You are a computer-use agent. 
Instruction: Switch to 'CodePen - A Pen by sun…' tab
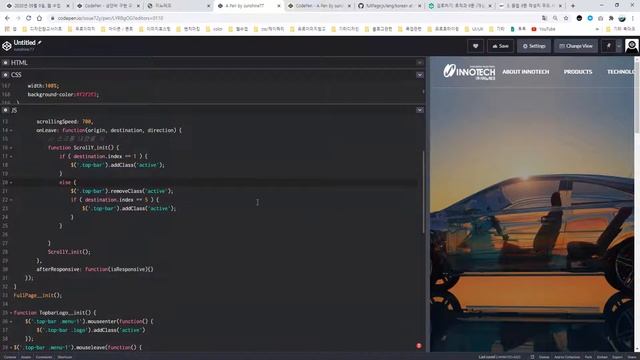(x=319, y=6)
